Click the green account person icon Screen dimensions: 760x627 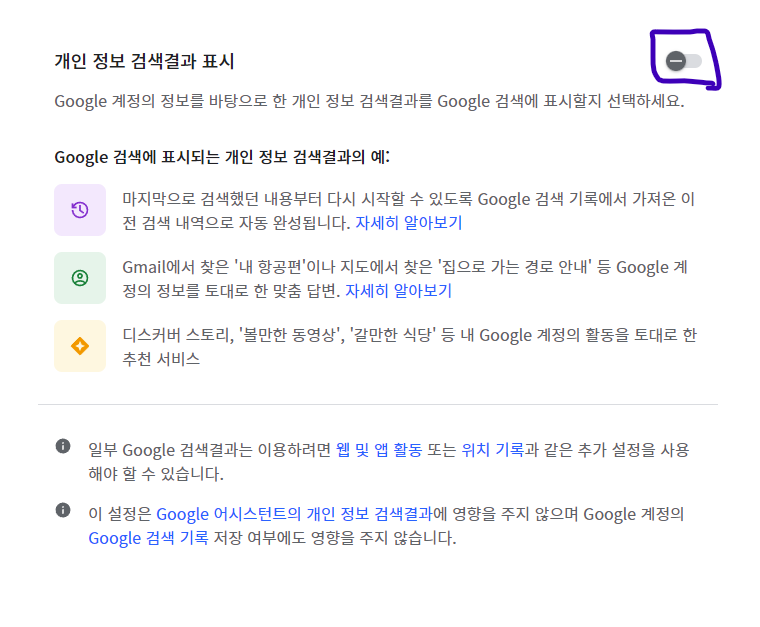(80, 278)
